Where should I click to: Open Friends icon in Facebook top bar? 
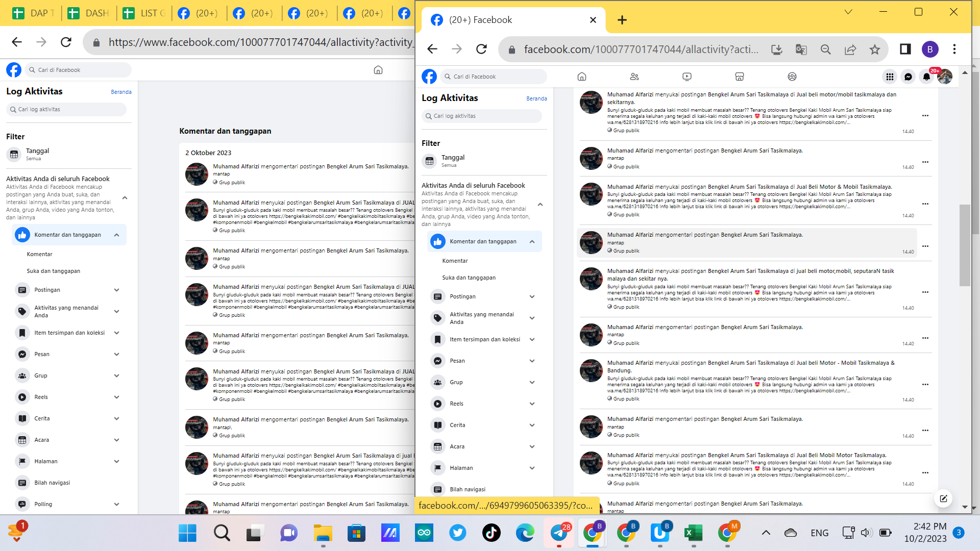pyautogui.click(x=634, y=77)
